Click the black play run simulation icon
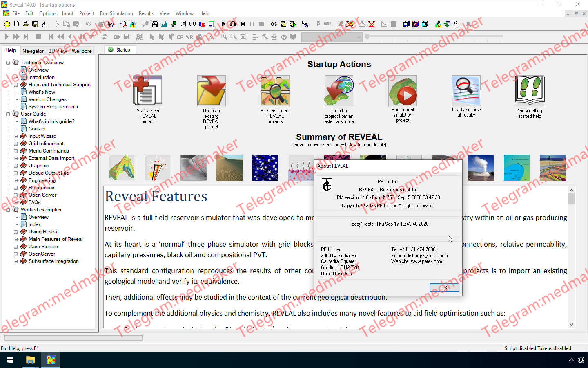588x368 pixels. [x=224, y=24]
